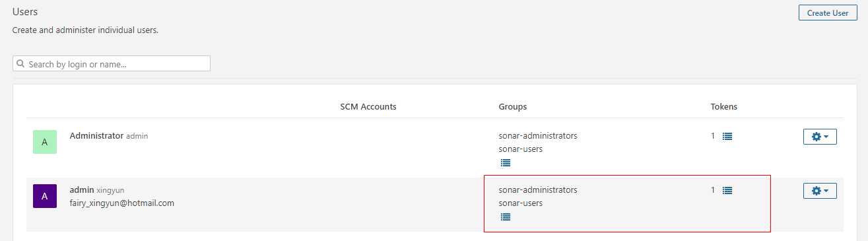Click the fairy_xingyun@hotmail.com email
Screen dimensions: 868x241
pos(122,203)
